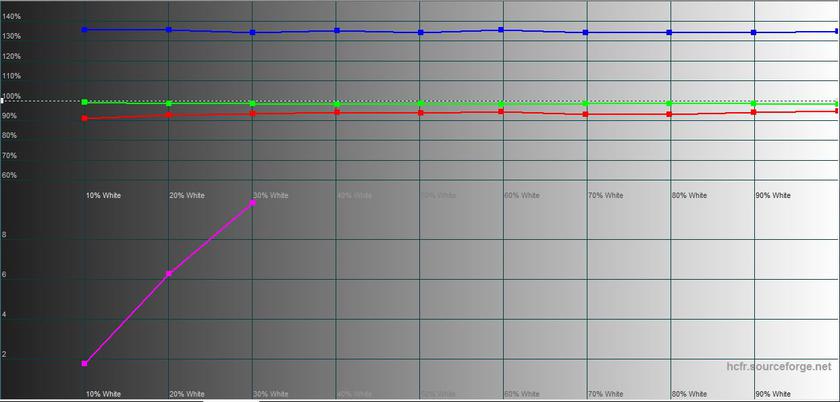Click the 90% White label beneath the RGB chart

coord(773,195)
